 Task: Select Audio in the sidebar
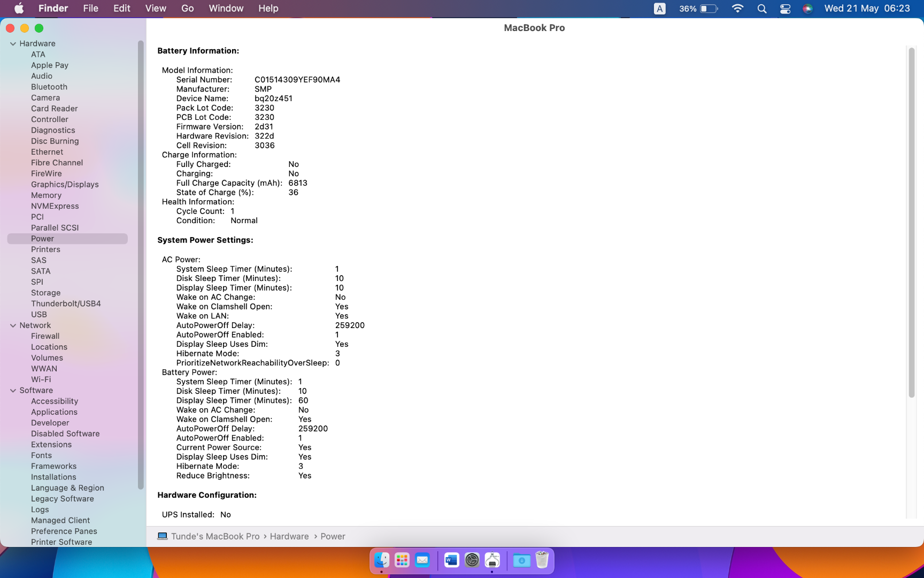pyautogui.click(x=42, y=76)
